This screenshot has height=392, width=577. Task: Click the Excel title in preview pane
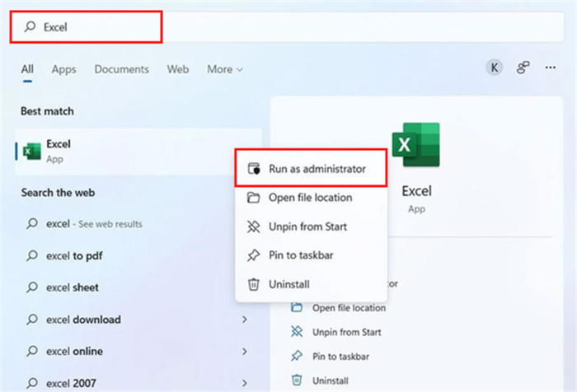tap(416, 191)
